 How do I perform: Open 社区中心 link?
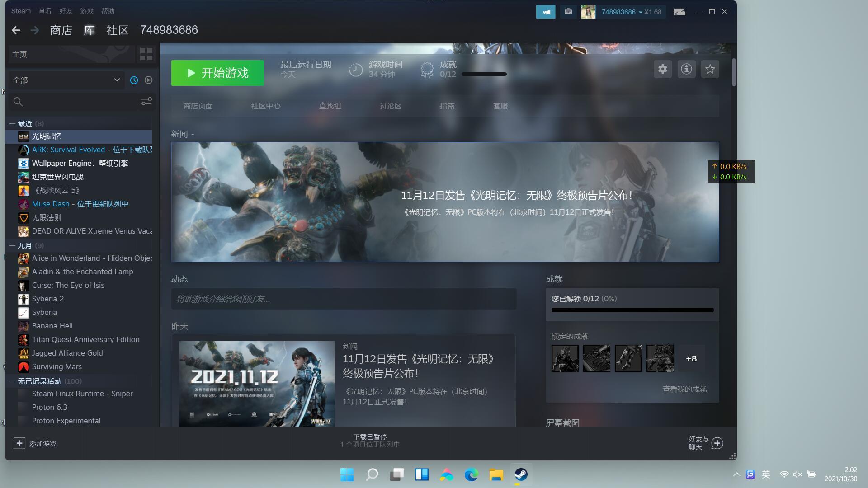point(266,106)
